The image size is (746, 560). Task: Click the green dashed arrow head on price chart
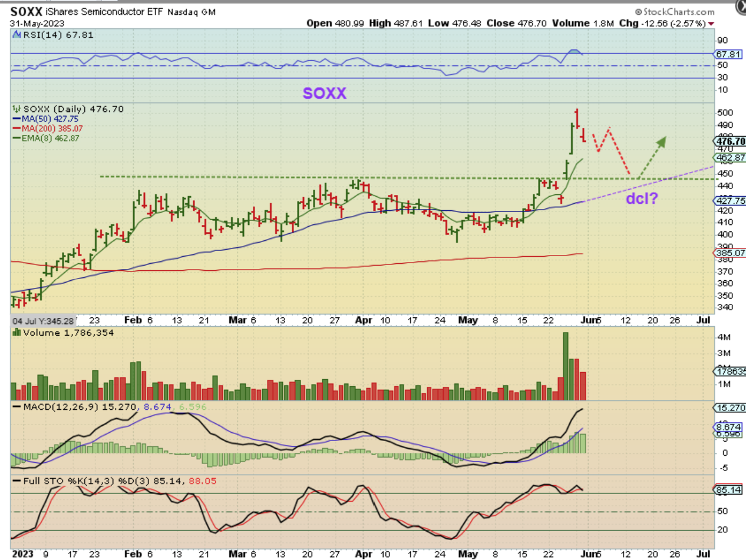662,141
